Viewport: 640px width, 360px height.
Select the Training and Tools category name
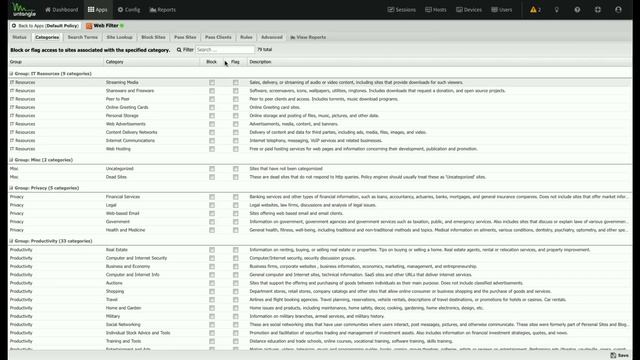tap(123, 341)
